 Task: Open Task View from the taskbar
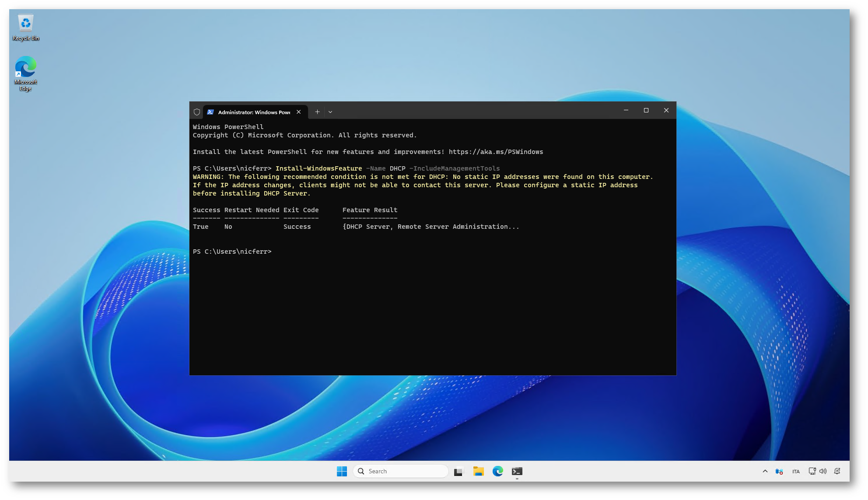point(458,471)
